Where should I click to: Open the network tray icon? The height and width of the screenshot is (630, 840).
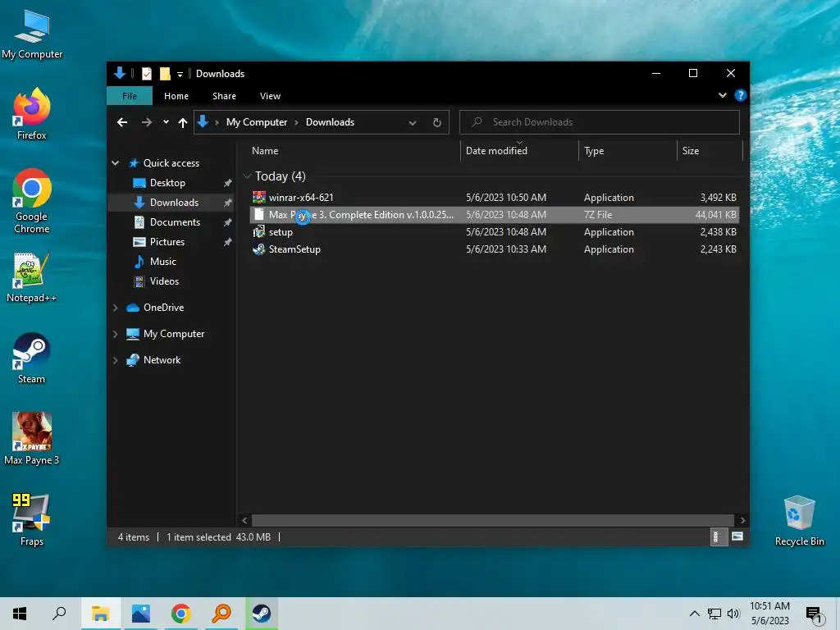[714, 614]
